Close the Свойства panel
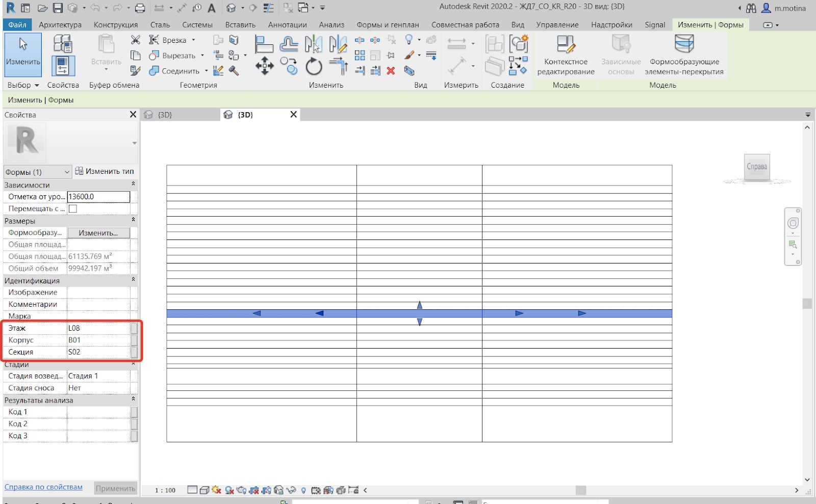Screen dimensions: 816x504 tap(133, 115)
